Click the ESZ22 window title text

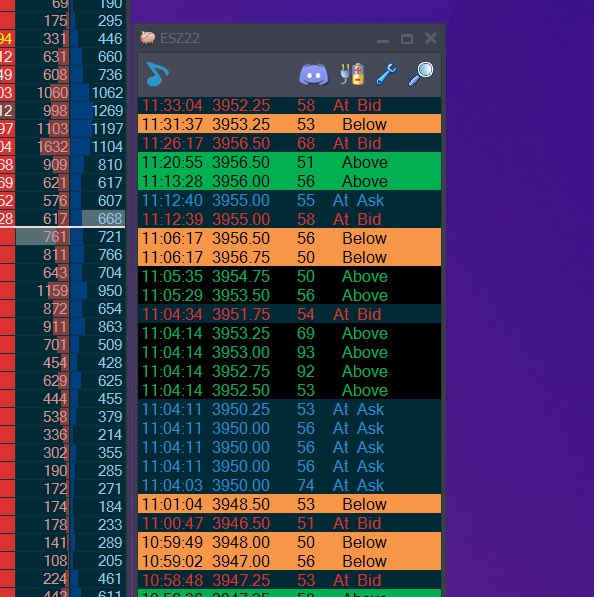180,38
